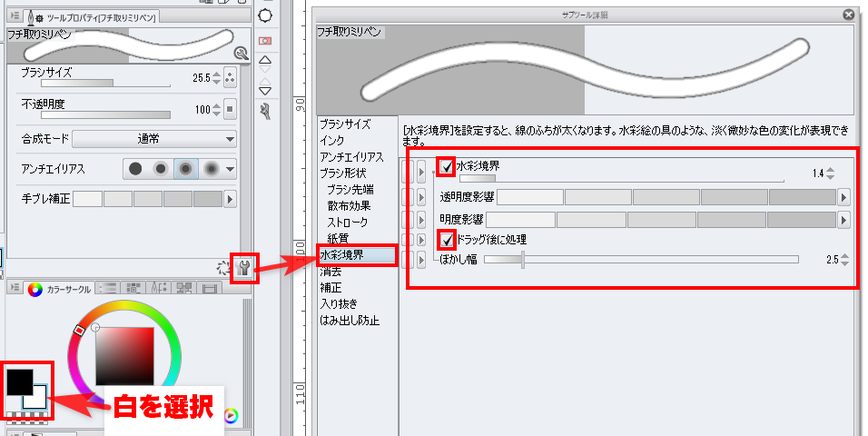Open the 入り抜き category
This screenshot has width=868, height=436.
click(339, 304)
